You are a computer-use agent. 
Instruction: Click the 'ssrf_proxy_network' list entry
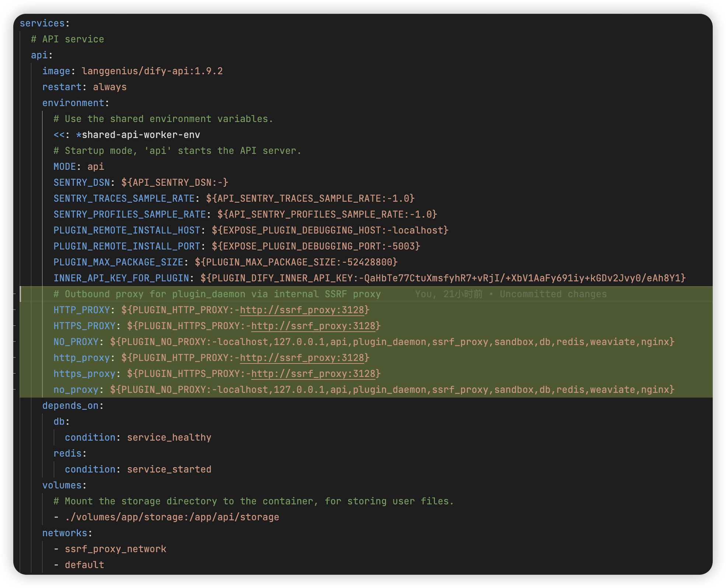115,549
